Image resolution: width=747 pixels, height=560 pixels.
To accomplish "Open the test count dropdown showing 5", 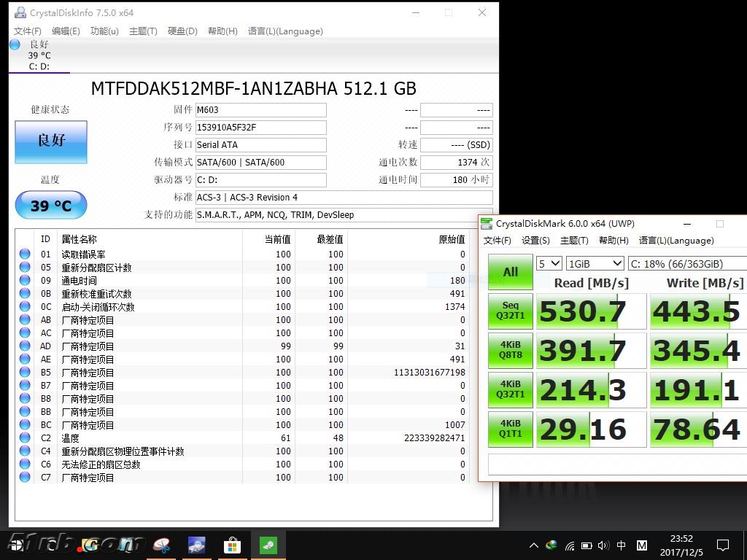I will pos(549,263).
